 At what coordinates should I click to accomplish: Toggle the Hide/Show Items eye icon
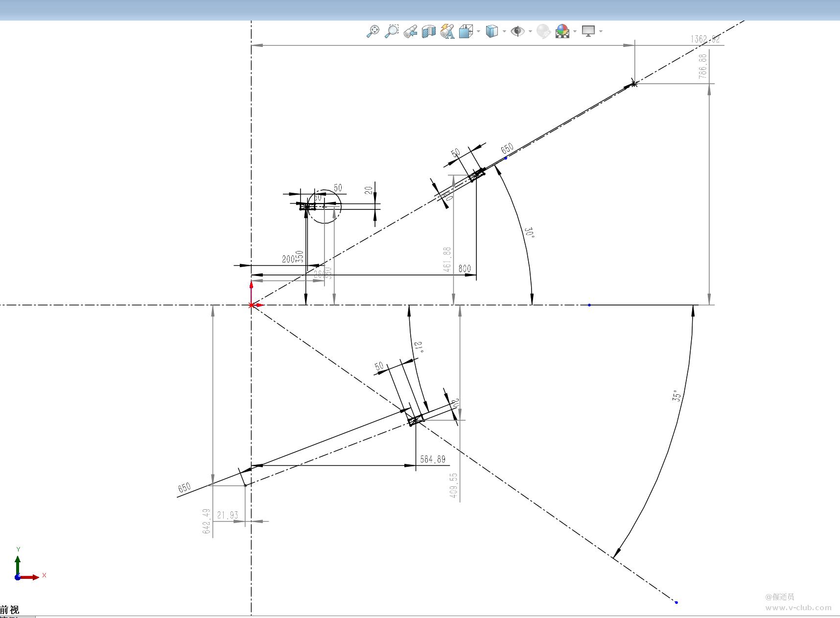click(517, 31)
